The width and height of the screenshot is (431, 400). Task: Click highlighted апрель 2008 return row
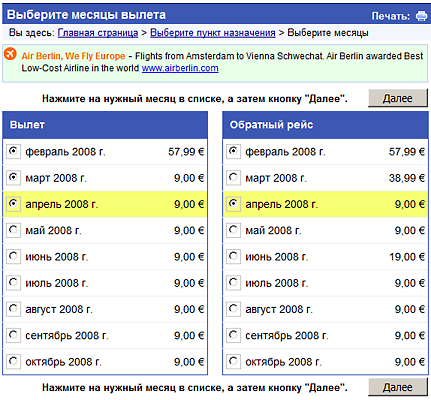(325, 204)
